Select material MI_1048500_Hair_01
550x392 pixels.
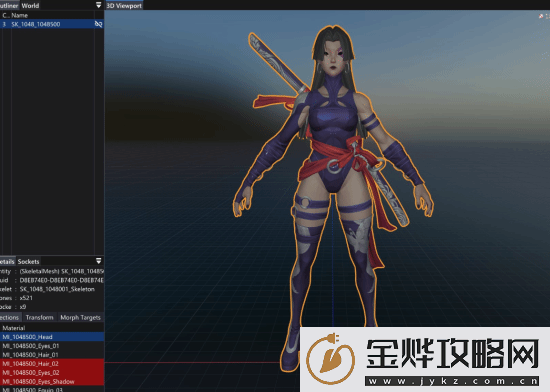(x=52, y=354)
